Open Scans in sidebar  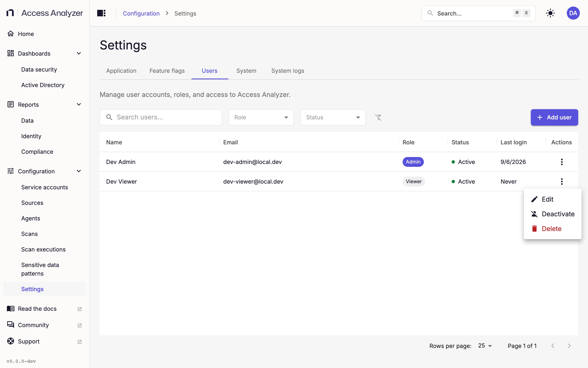tap(29, 234)
